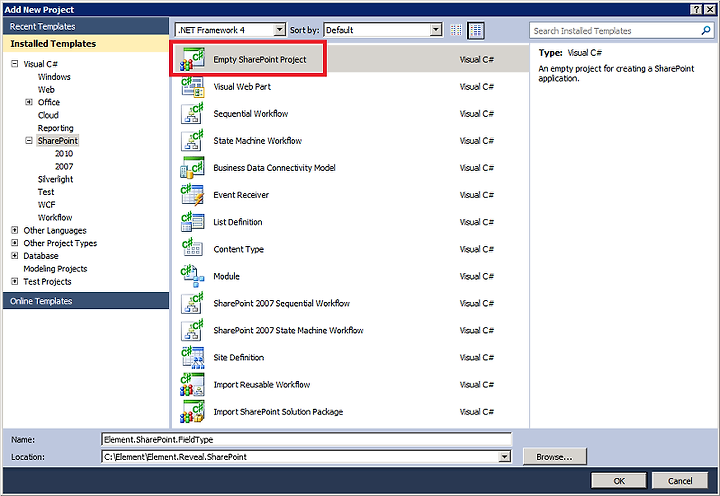Click the State Machine Workflow template icon

(x=192, y=141)
